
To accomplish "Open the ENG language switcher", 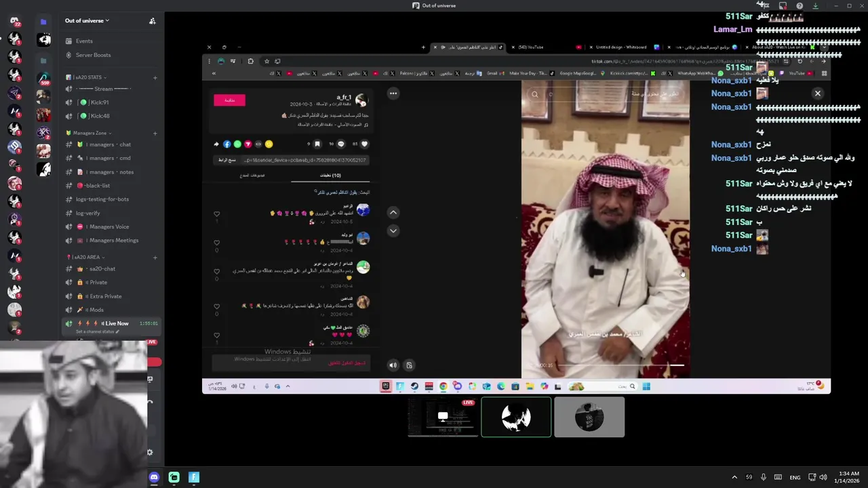I will (x=795, y=477).
